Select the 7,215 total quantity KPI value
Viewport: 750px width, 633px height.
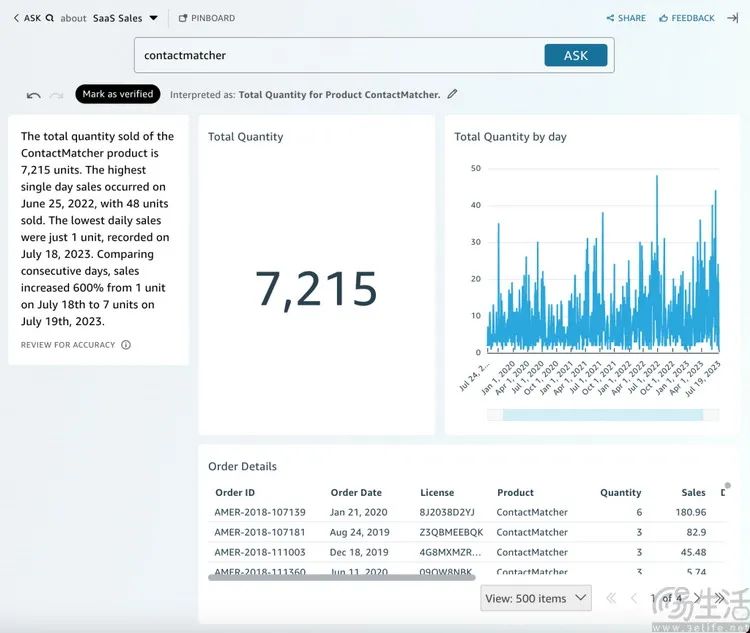[x=316, y=289]
